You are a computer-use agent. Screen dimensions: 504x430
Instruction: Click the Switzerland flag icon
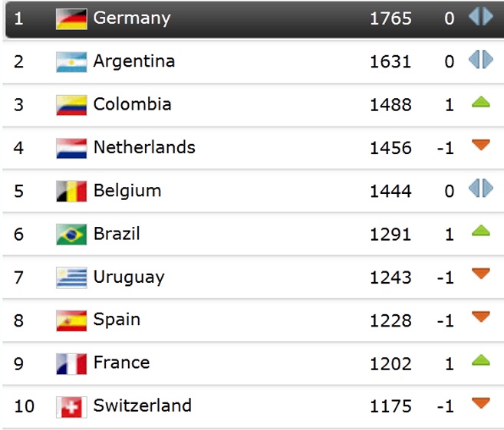(x=71, y=406)
